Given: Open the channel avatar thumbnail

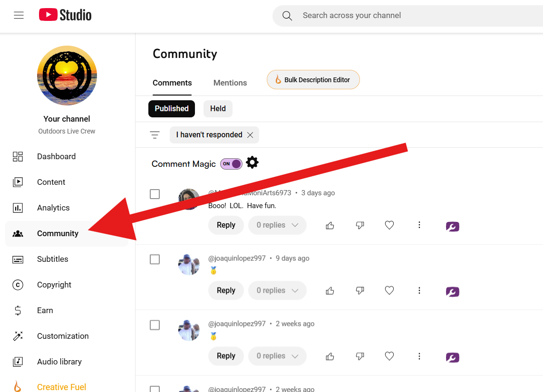Looking at the screenshot, I should [67, 76].
